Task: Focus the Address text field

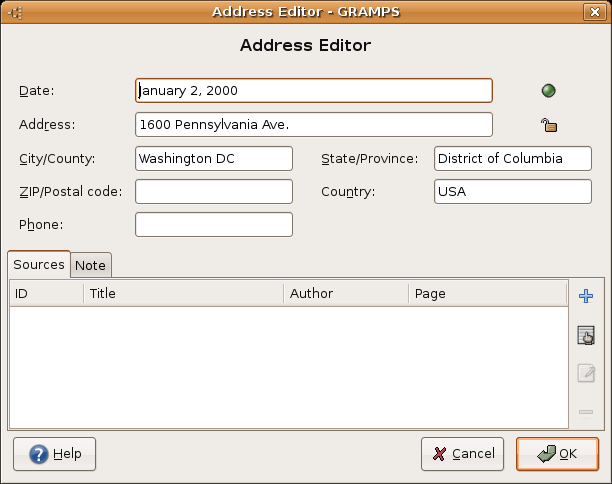Action: coord(313,124)
